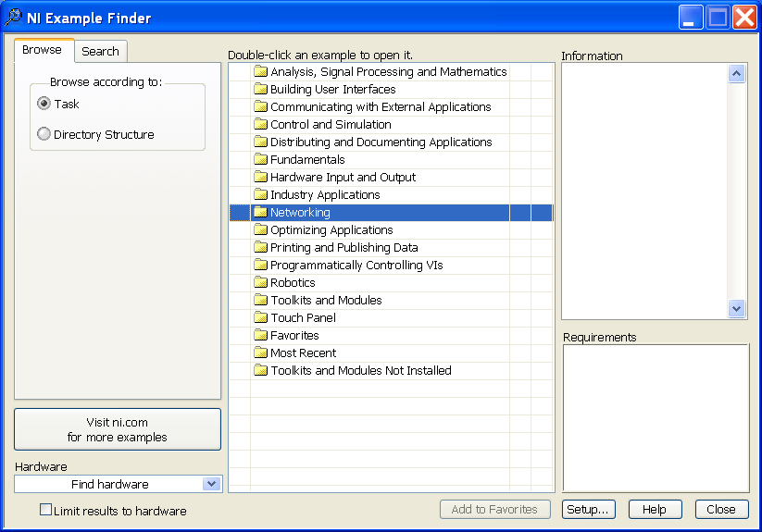Click the folder icon beside Favorites

coord(260,336)
